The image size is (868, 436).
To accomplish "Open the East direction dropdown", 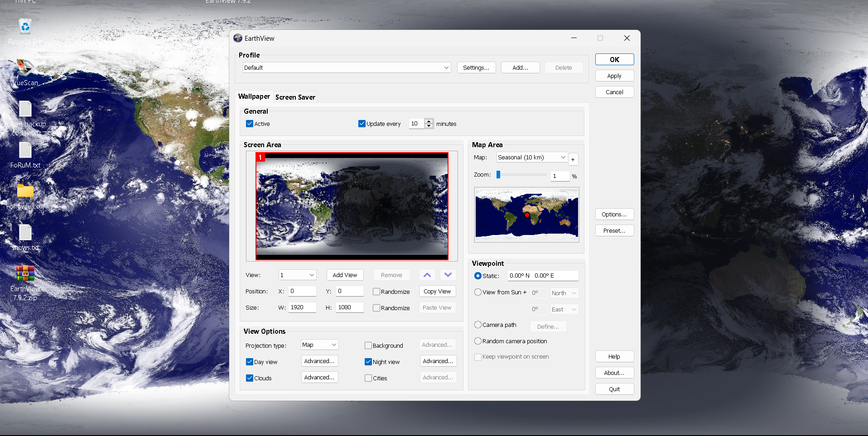I will tap(564, 309).
